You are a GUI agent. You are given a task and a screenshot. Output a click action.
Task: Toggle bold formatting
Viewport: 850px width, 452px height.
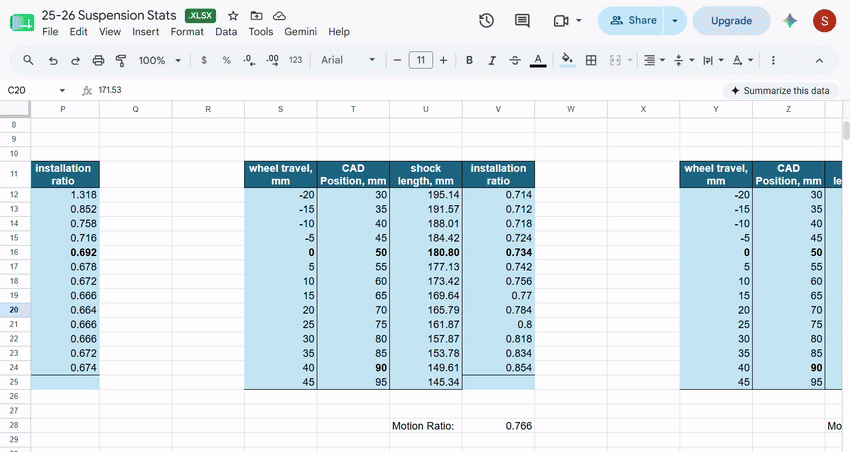pyautogui.click(x=469, y=60)
